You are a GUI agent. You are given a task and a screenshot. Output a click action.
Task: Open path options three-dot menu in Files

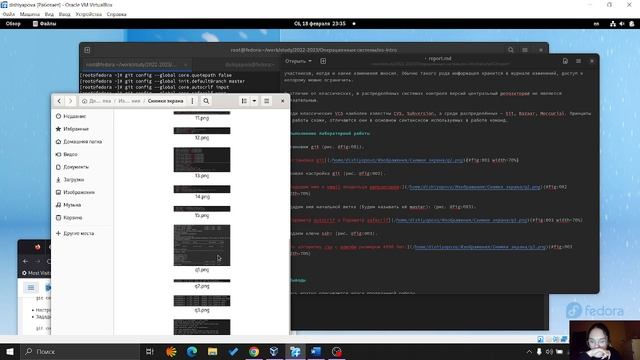tap(192, 101)
